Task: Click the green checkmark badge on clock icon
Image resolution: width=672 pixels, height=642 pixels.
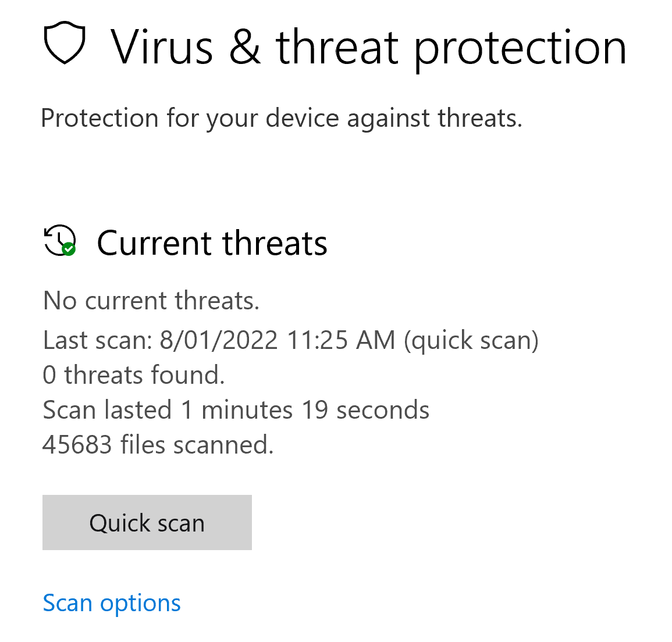Action: pos(69,249)
